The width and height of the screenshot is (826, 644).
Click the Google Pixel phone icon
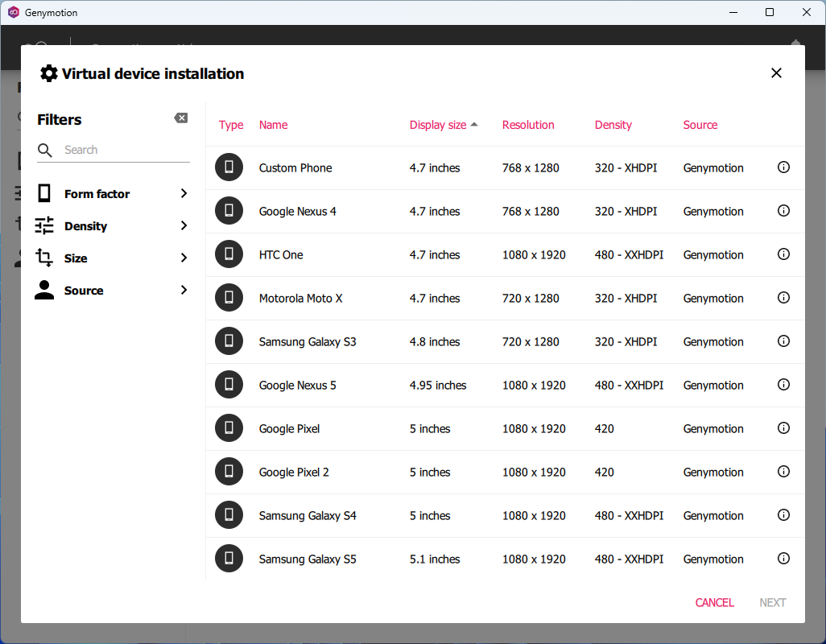coord(229,428)
